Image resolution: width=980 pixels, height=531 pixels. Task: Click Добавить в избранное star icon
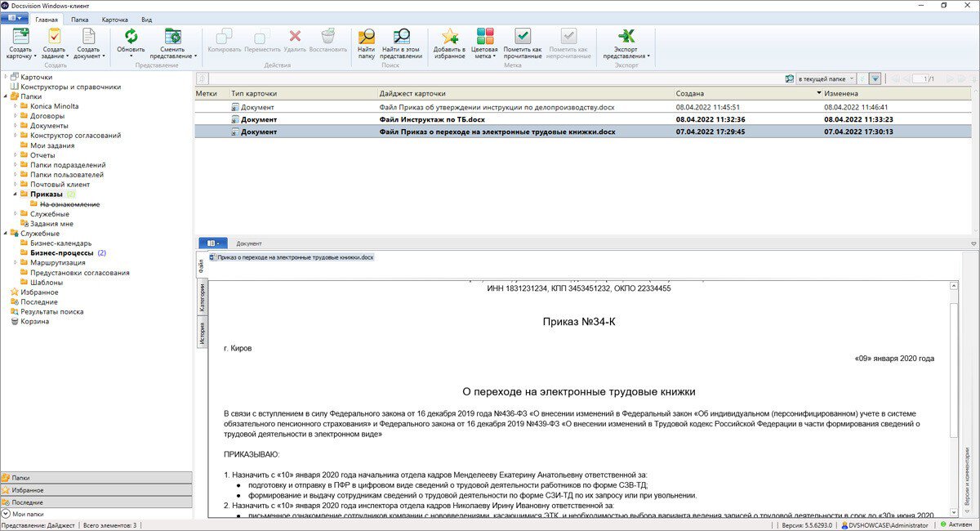[x=449, y=36]
